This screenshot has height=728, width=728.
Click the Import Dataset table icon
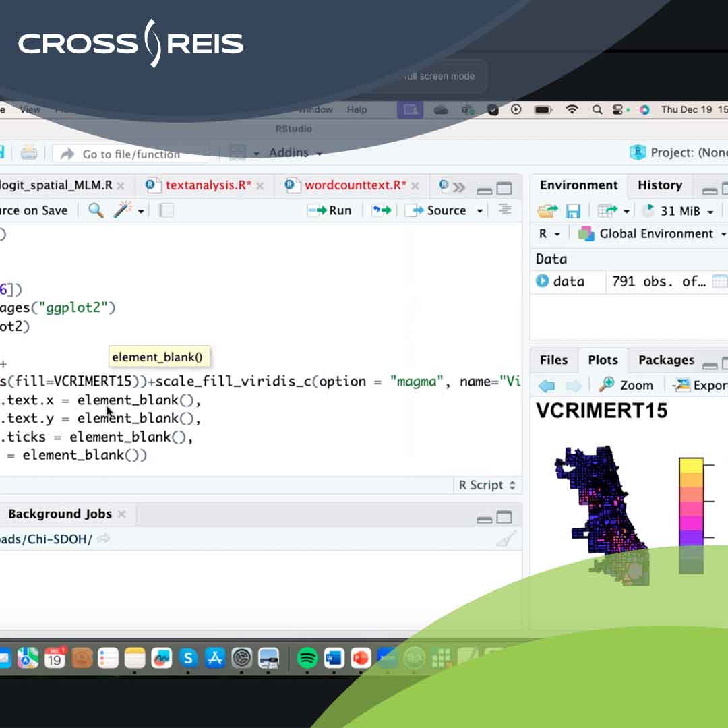click(x=607, y=211)
